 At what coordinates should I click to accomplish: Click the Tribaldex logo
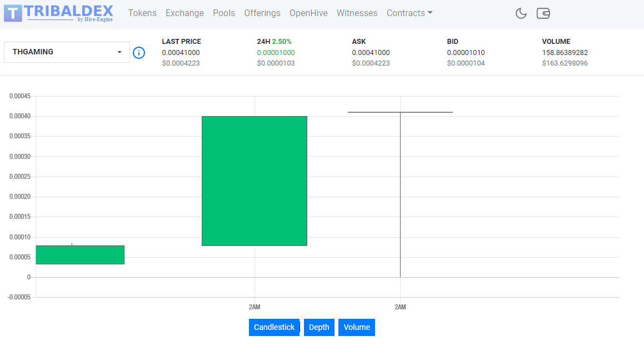click(x=58, y=13)
